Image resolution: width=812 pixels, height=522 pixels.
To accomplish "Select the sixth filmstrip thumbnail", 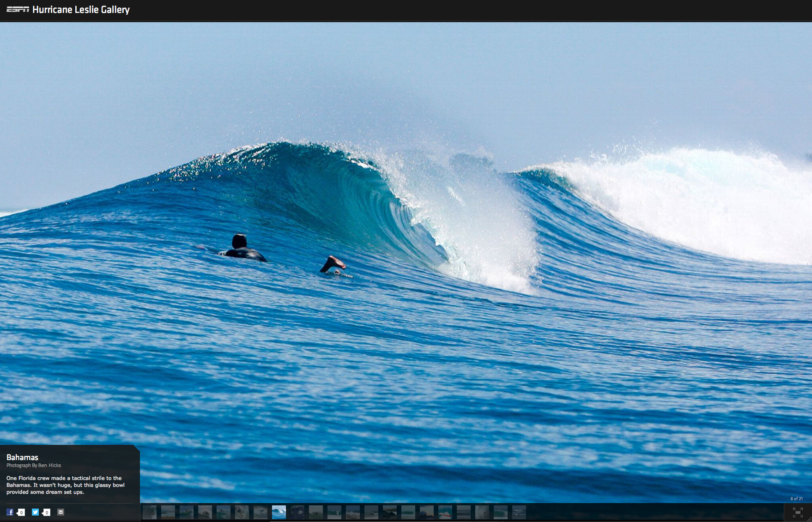I will click(x=242, y=512).
